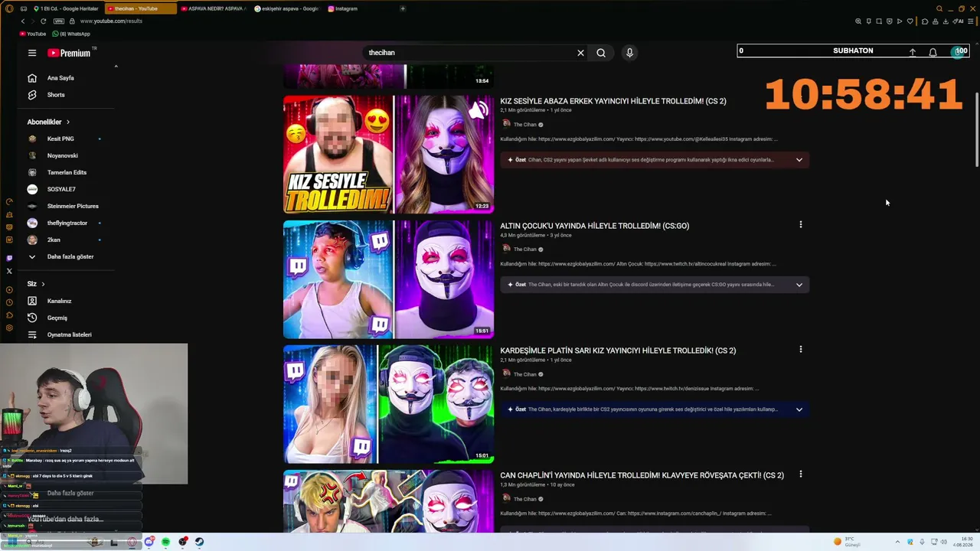The width and height of the screenshot is (980, 551).
Task: Collapse sidebar with top scroll chevron
Action: pyautogui.click(x=116, y=67)
